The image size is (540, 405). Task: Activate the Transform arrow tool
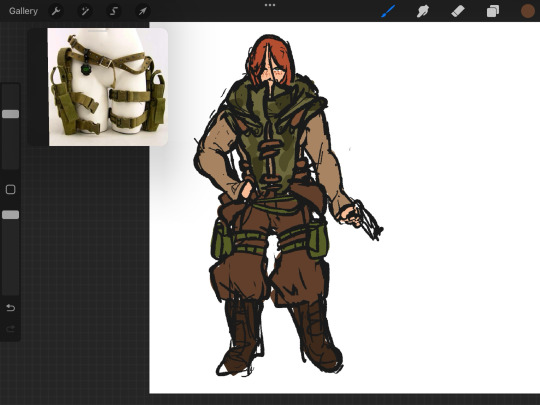[143, 11]
